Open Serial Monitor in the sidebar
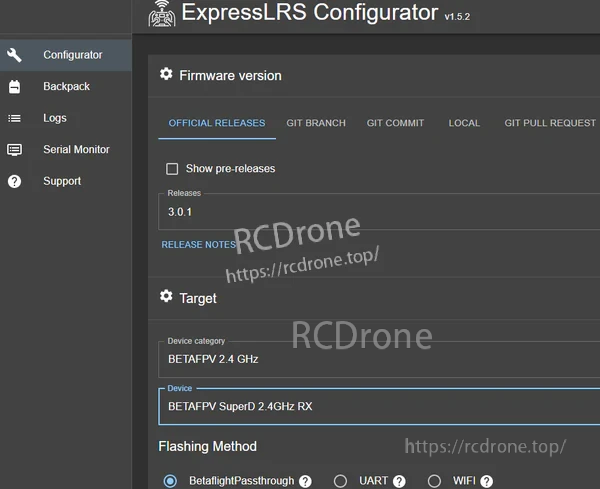600x489 pixels. pos(66,150)
